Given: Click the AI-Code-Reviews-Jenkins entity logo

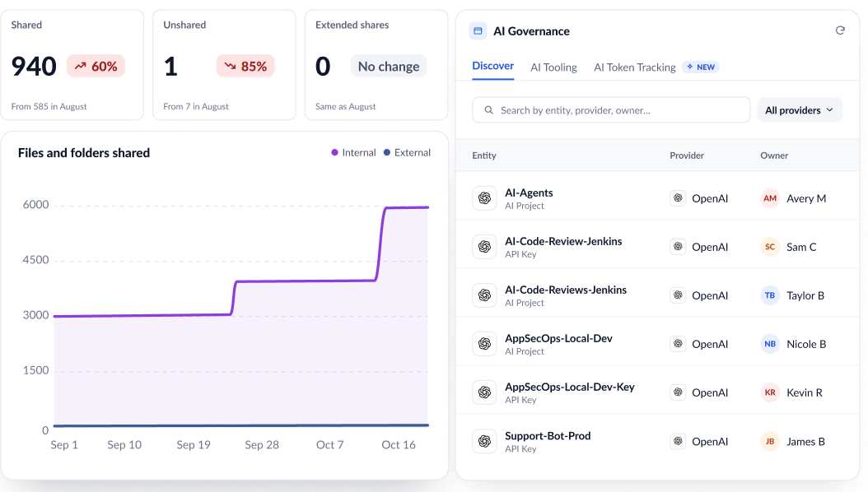Looking at the screenshot, I should [x=484, y=295].
